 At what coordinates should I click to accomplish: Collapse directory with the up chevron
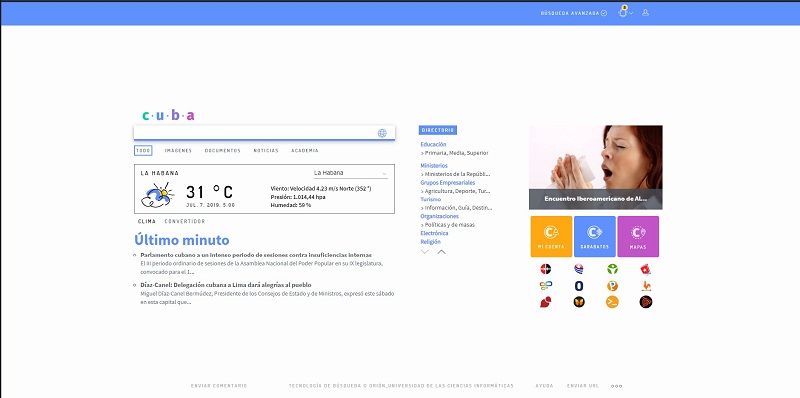(441, 252)
